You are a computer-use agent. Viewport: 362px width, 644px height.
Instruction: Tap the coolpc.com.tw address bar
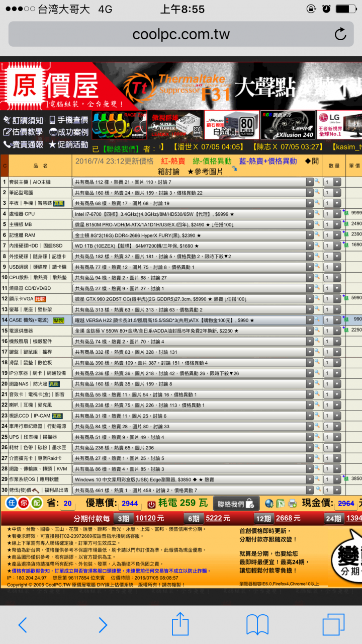(181, 34)
